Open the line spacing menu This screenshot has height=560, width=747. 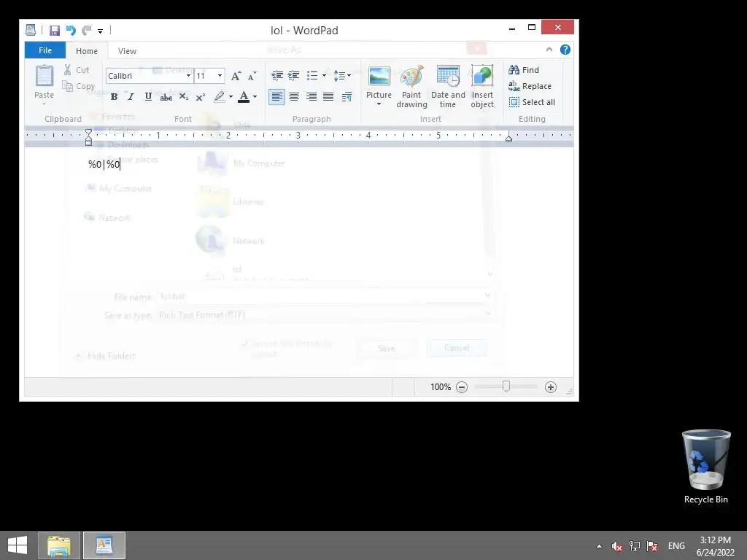click(x=342, y=76)
